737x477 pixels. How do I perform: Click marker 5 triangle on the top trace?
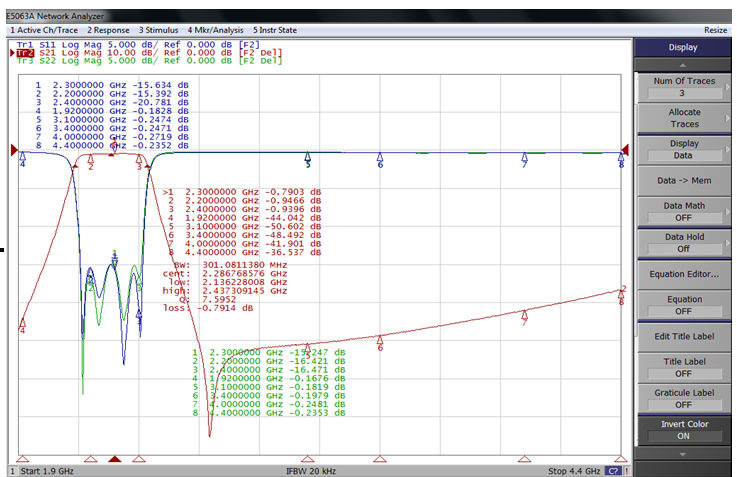pos(308,156)
